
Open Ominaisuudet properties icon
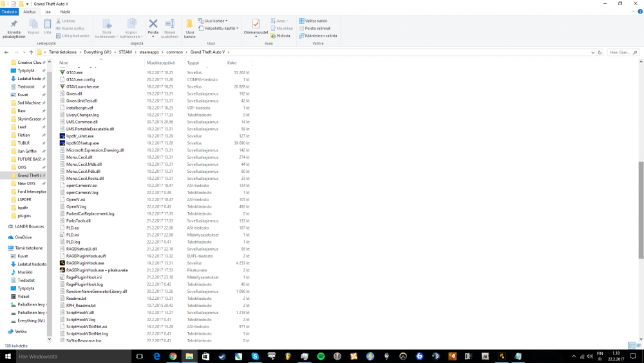pyautogui.click(x=256, y=24)
